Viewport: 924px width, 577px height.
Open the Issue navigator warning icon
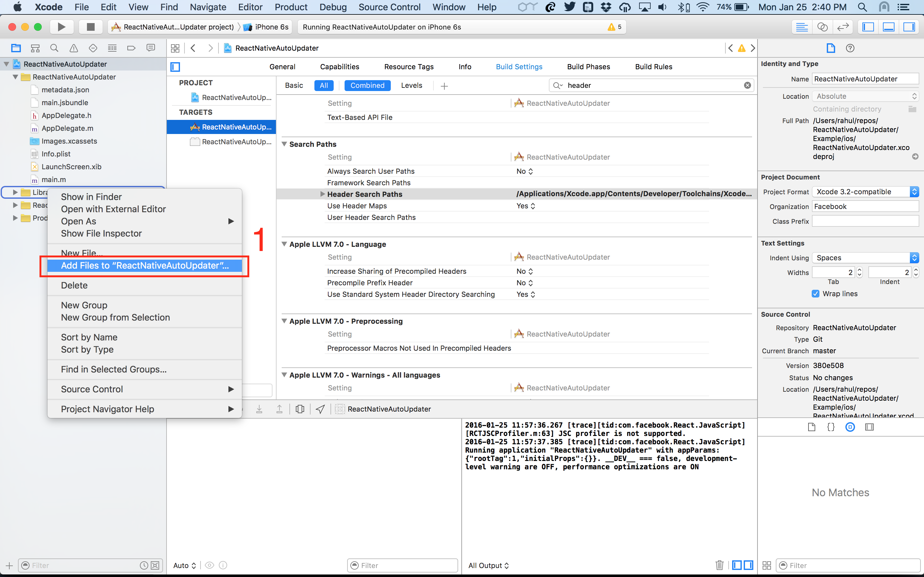point(73,48)
